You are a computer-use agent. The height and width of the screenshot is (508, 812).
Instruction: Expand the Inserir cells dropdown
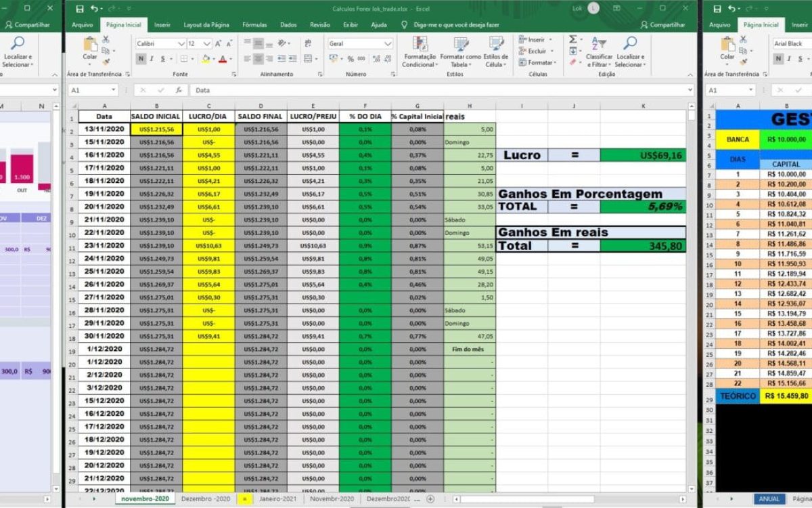point(549,40)
